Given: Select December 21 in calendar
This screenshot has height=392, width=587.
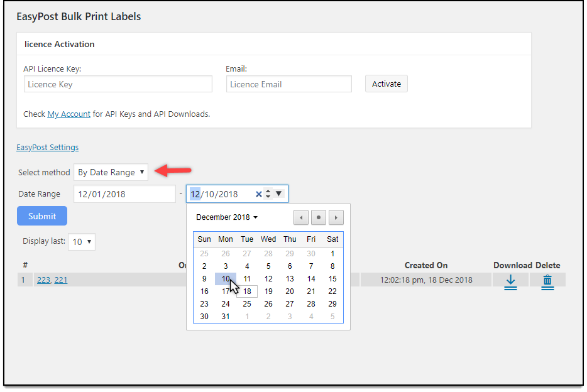Looking at the screenshot, I should tap(311, 291).
